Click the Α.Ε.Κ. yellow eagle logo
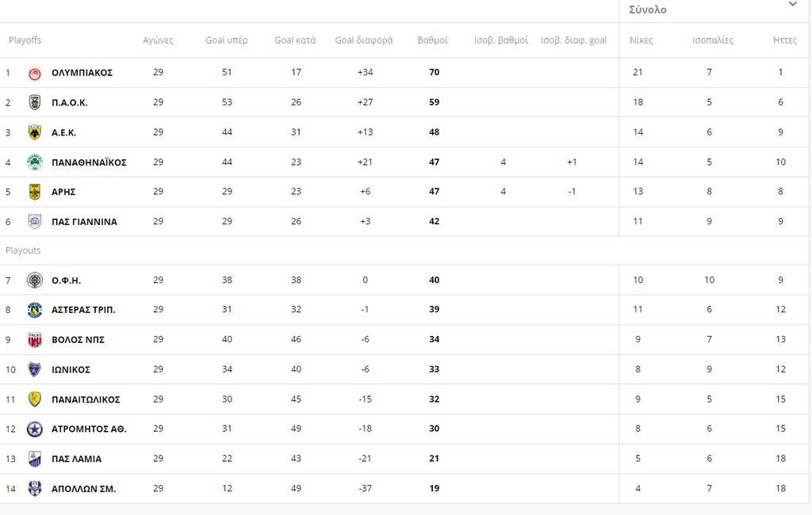 (x=35, y=132)
